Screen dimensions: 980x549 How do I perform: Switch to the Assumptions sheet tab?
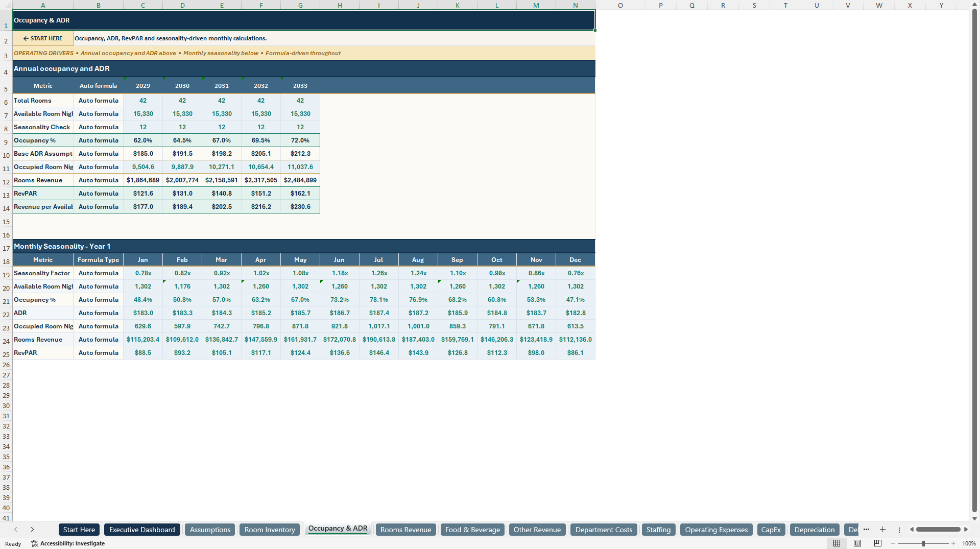[x=210, y=530]
